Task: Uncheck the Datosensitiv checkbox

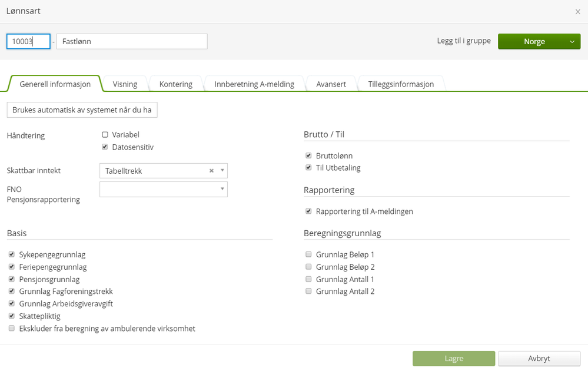Action: tap(105, 147)
